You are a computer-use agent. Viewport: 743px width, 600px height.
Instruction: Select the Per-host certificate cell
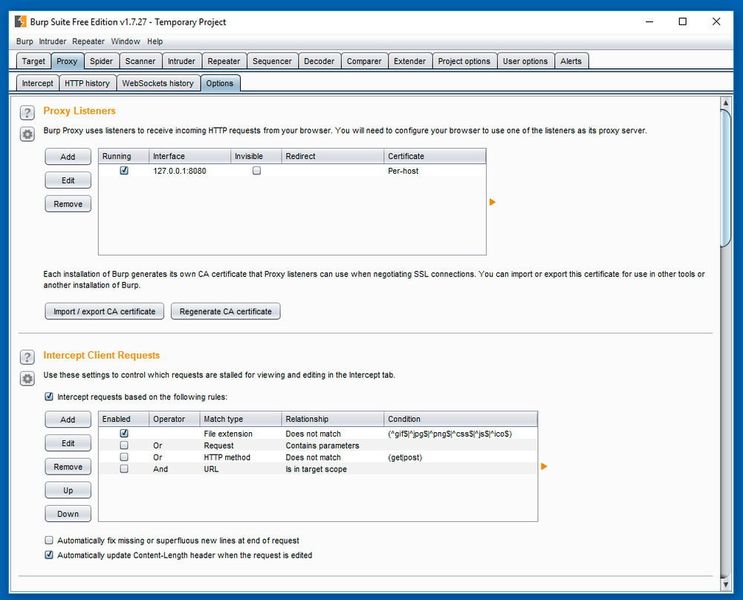pyautogui.click(x=435, y=171)
